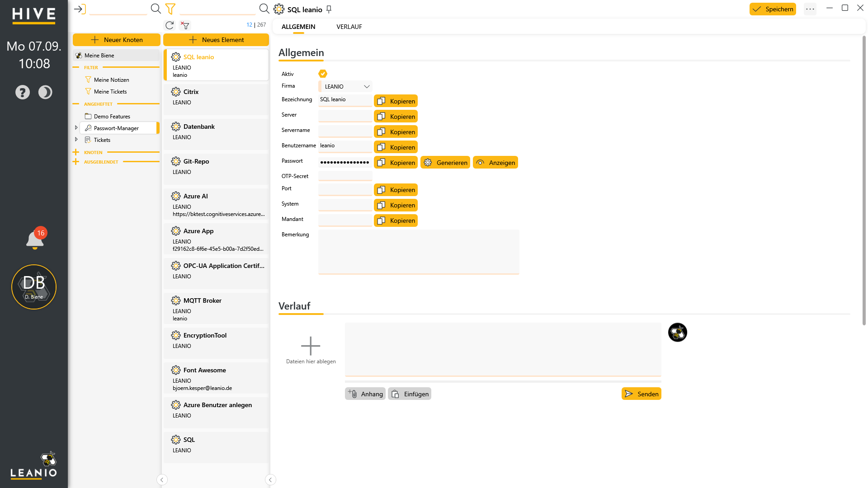Click the Senden button
This screenshot has width=868, height=488.
click(x=641, y=394)
